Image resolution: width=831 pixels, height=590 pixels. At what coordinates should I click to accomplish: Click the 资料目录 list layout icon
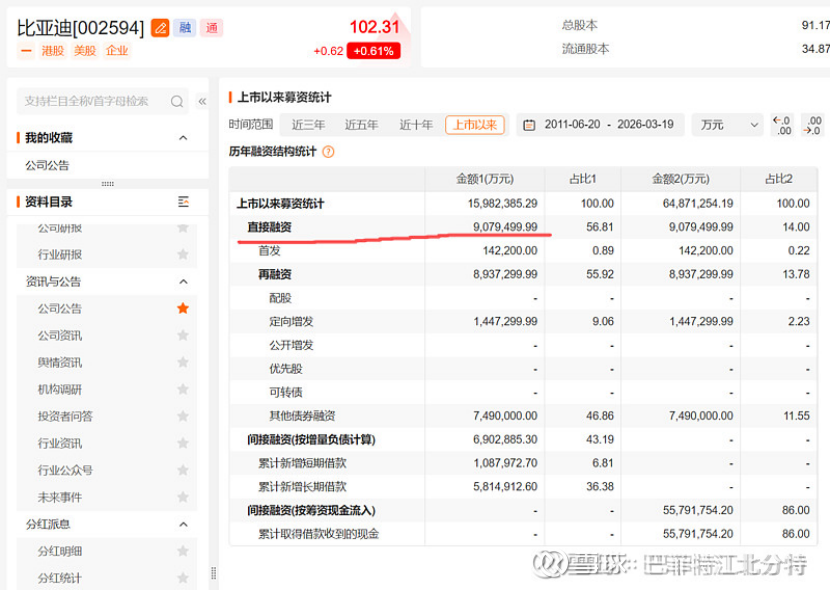coord(183,202)
